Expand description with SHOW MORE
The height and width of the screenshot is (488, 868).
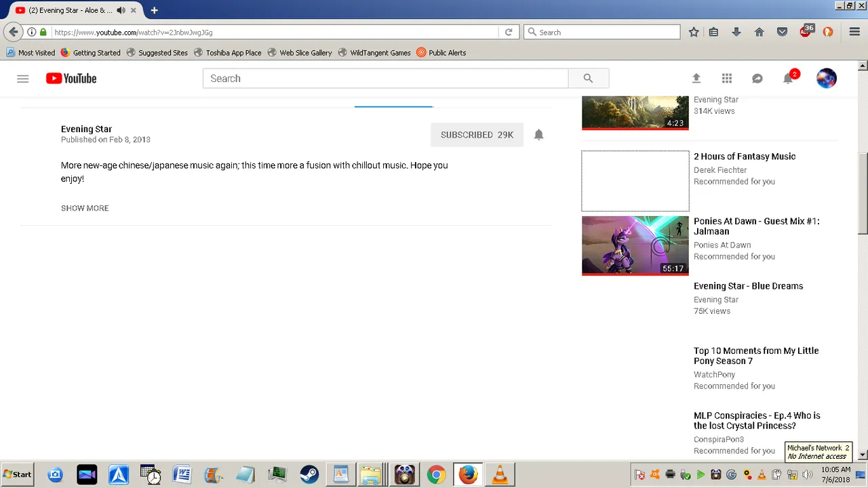click(85, 208)
